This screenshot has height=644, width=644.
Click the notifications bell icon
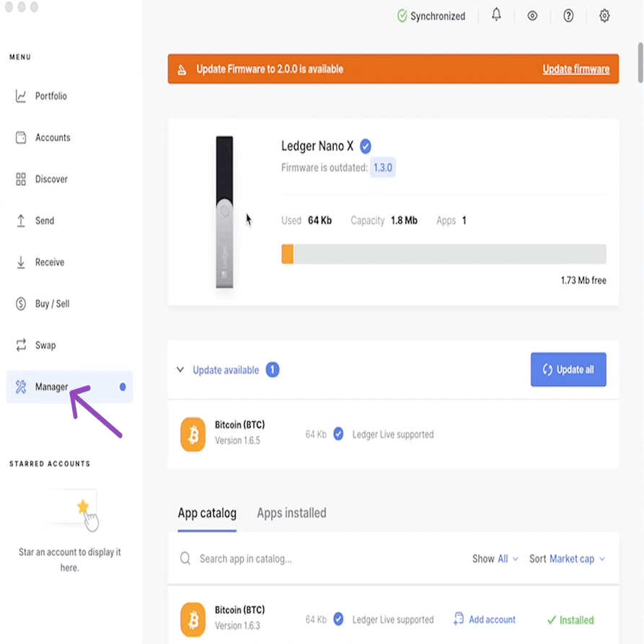[496, 15]
